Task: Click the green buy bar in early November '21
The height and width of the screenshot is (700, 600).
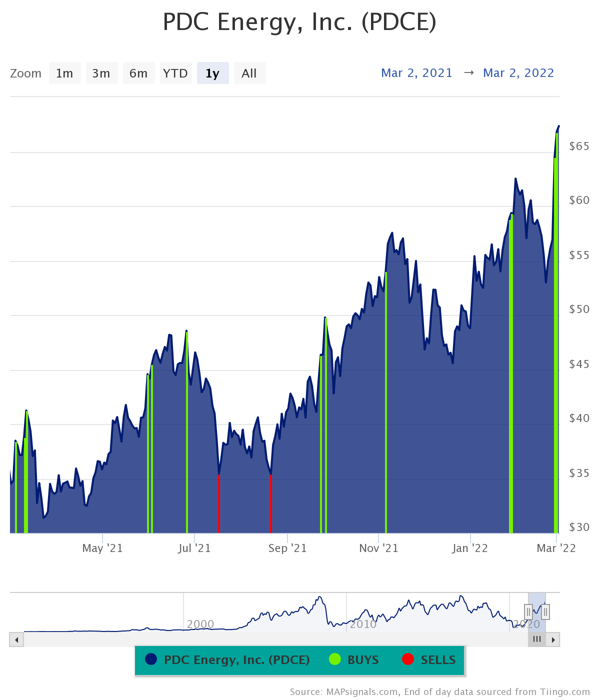Action: [386, 402]
